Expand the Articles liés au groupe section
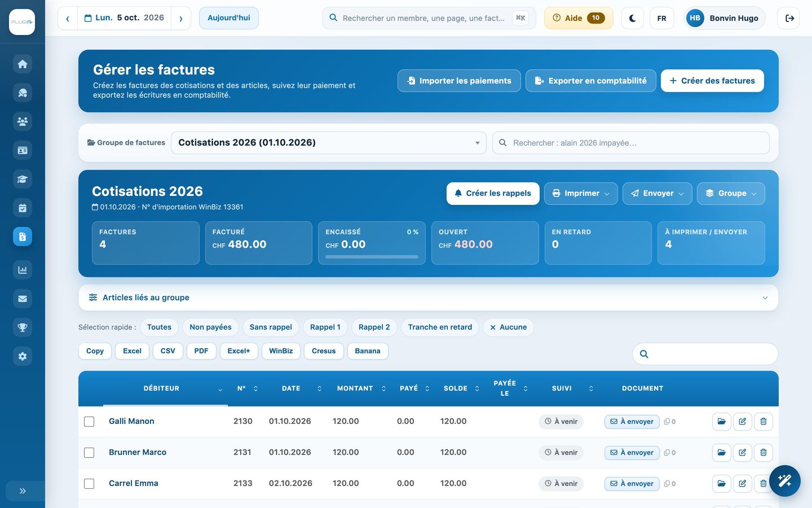 [429, 297]
